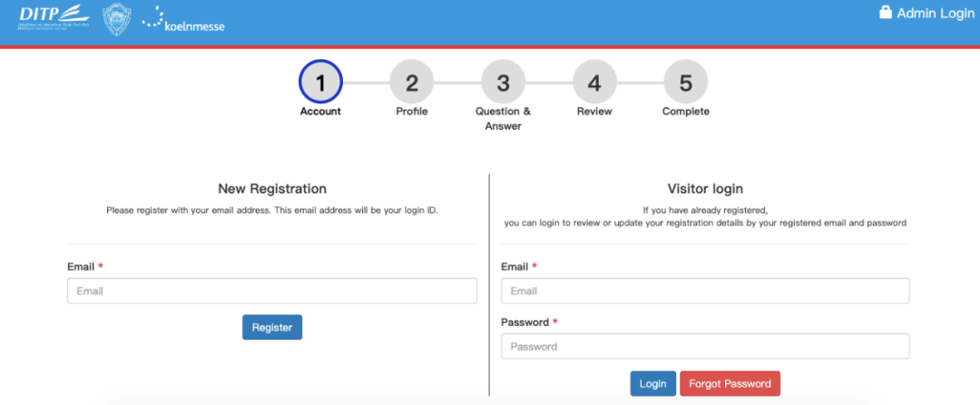Click the round emblem crest logo
Screen dimensions: 980x405
point(115,19)
